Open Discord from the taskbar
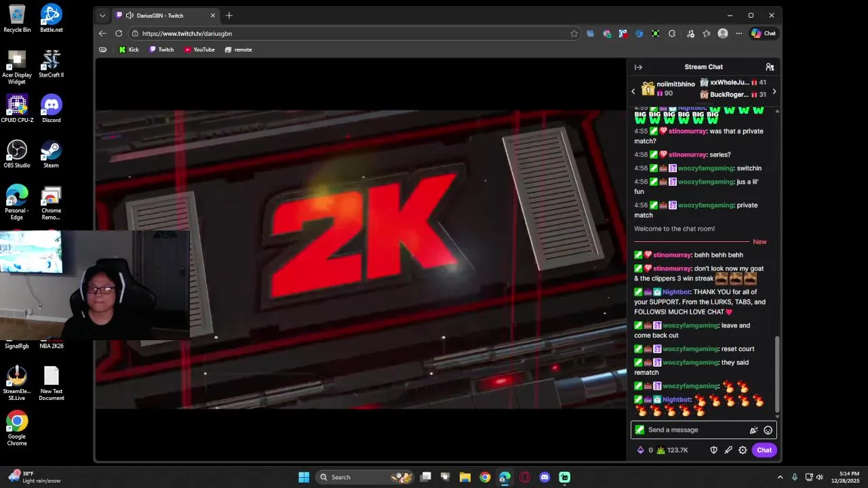Viewport: 868px width, 488px height. click(545, 477)
